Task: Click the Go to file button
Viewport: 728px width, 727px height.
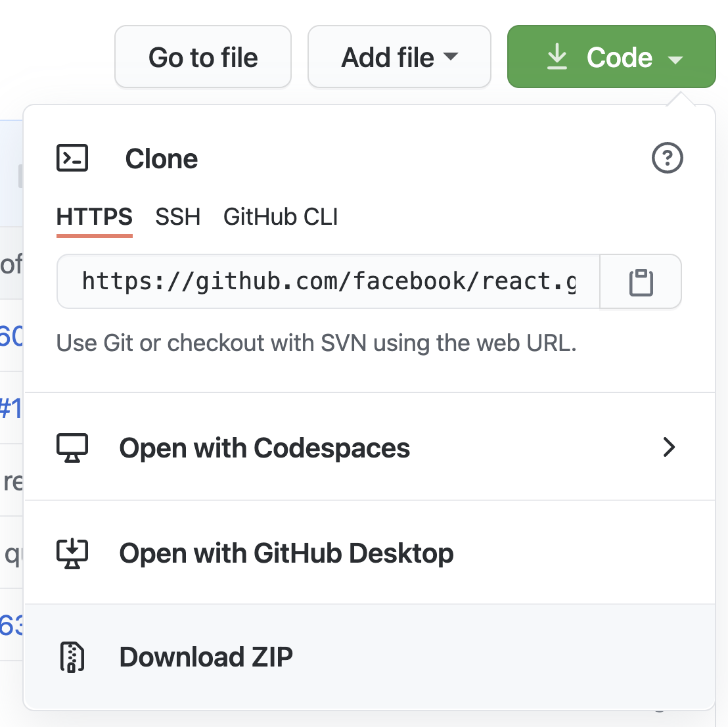Action: tap(203, 57)
